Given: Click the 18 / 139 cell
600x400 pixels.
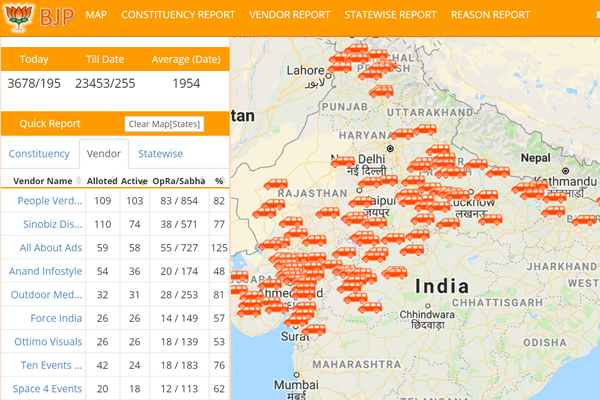Looking at the screenshot, I should click(x=179, y=341).
